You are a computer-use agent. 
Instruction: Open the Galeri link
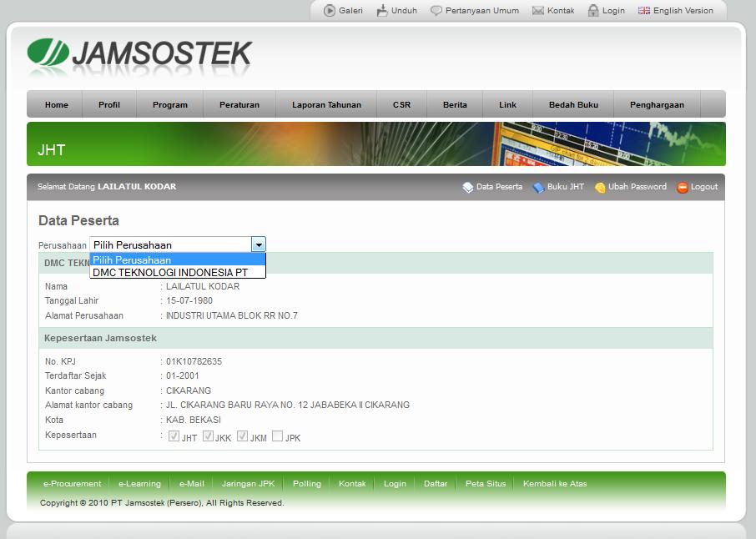pyautogui.click(x=350, y=11)
